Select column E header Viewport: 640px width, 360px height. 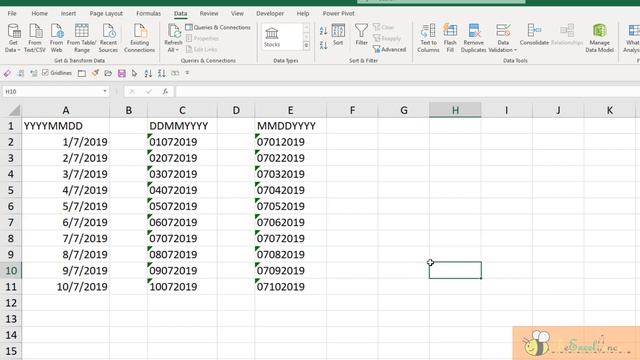point(290,110)
